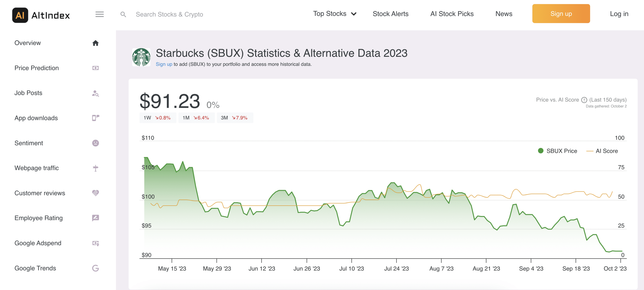The height and width of the screenshot is (290, 644).
Task: Click the Starbucks logo thumbnail
Action: tap(141, 57)
